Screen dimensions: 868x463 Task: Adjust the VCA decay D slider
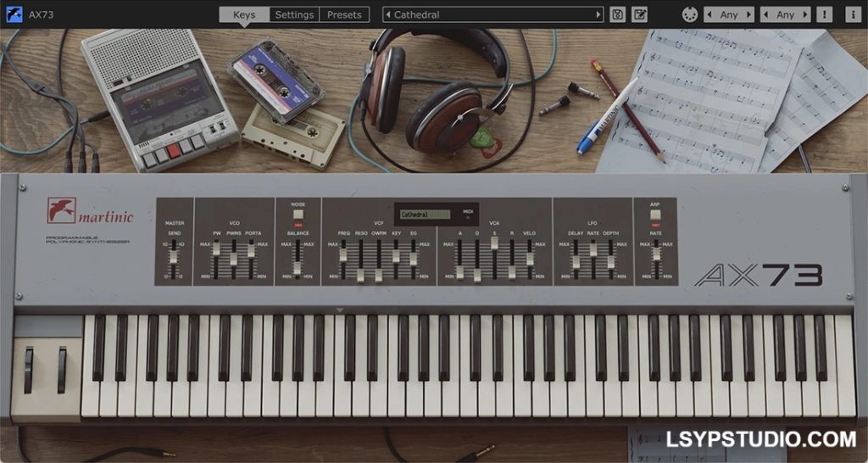tap(477, 275)
